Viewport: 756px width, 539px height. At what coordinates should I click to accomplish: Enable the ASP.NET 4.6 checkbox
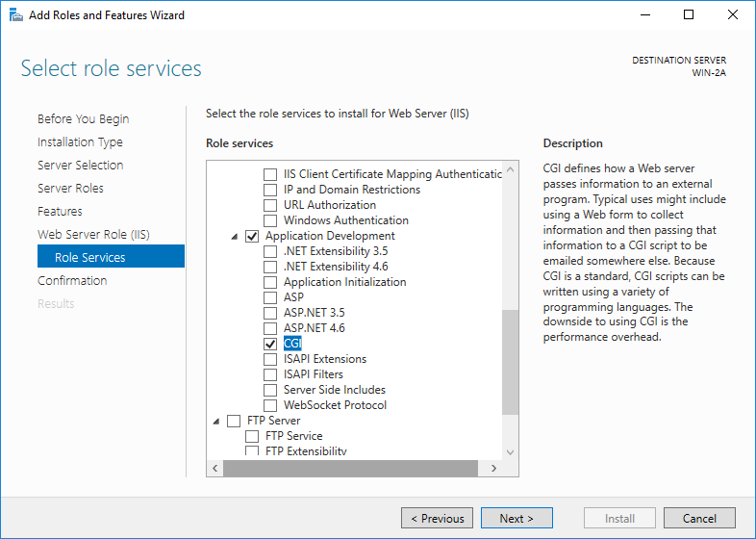[x=270, y=328]
